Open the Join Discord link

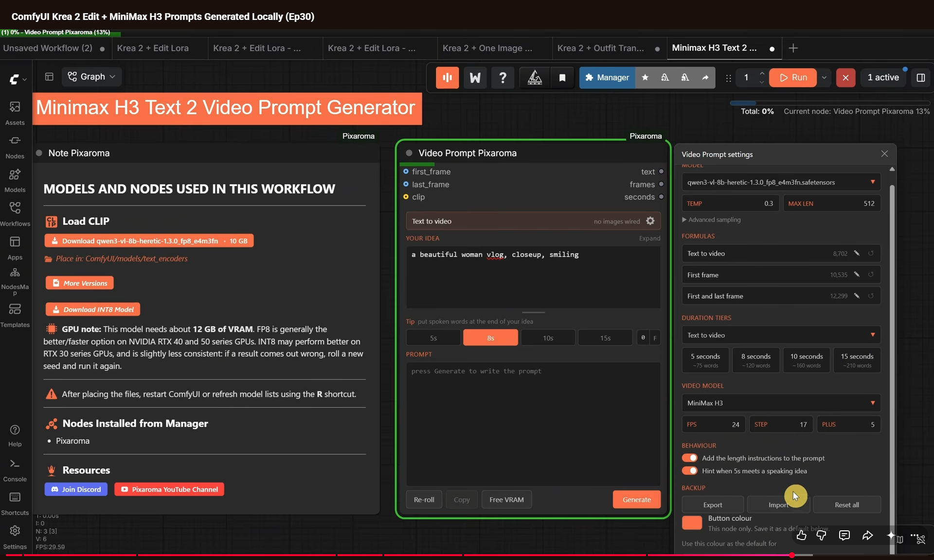[76, 489]
